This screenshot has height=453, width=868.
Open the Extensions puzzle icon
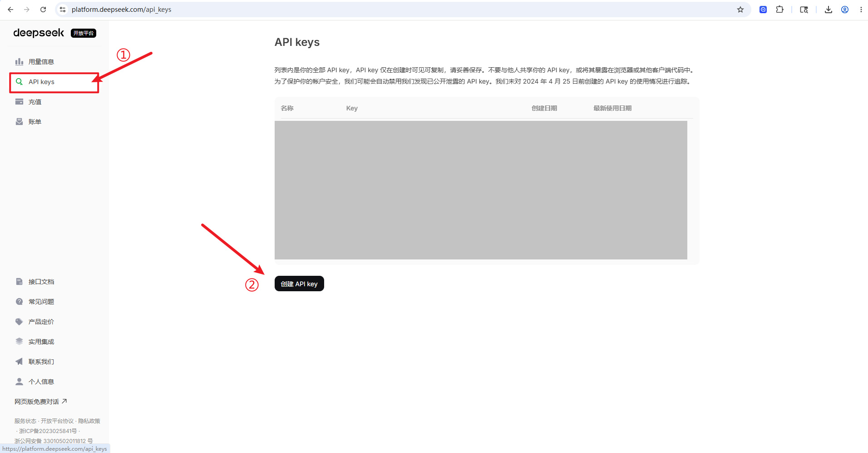point(780,10)
